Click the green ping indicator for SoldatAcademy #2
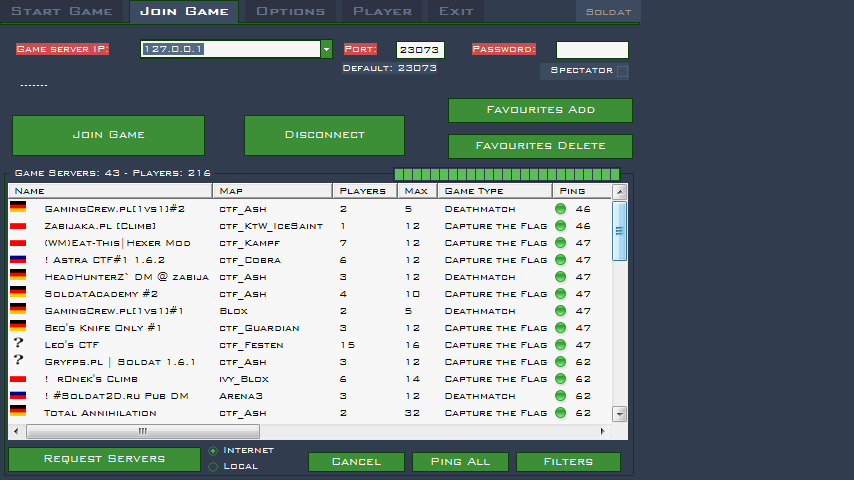 [560, 294]
